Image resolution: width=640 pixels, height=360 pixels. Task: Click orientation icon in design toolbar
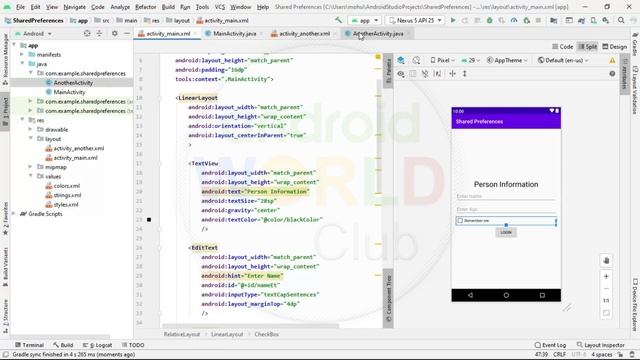pos(416,60)
